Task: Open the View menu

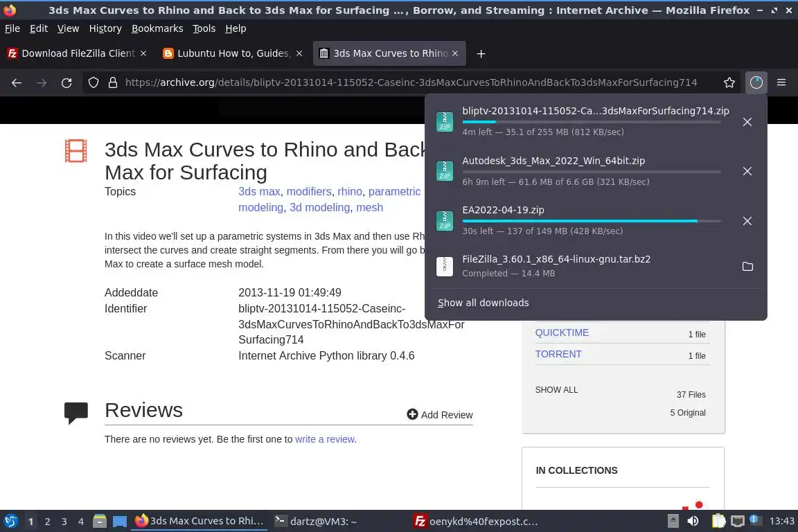Action: pyautogui.click(x=68, y=28)
